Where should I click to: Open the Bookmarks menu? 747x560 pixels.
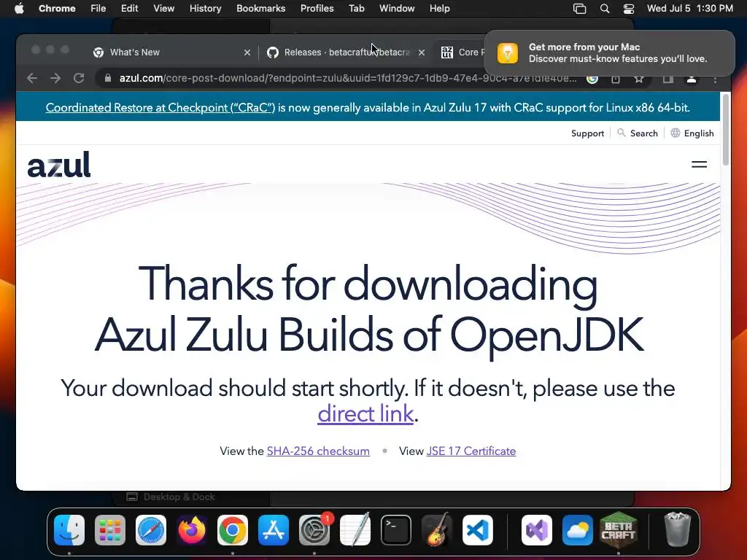point(260,8)
